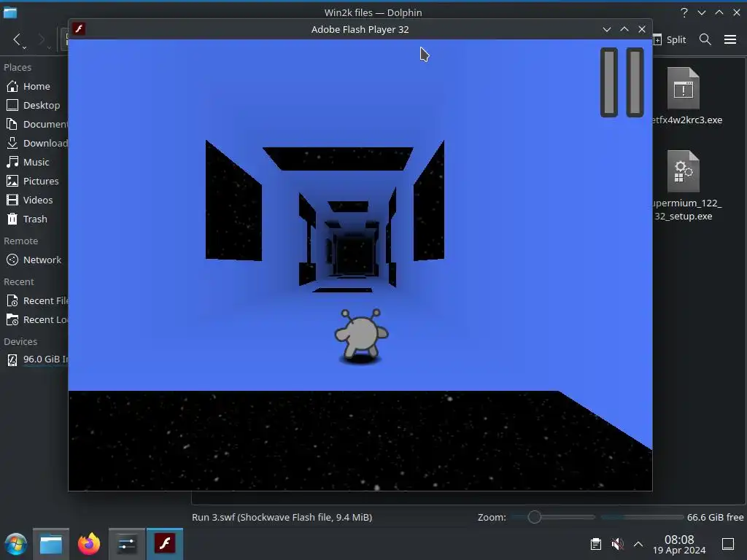Viewport: 747px width, 560px height.
Task: Go back in Dolphin navigation
Action: (18, 39)
